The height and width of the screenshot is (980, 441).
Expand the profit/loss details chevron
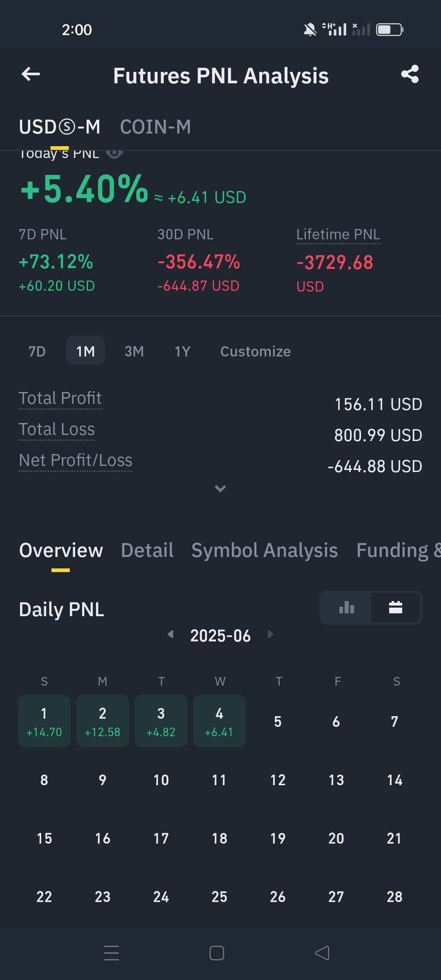pos(220,488)
